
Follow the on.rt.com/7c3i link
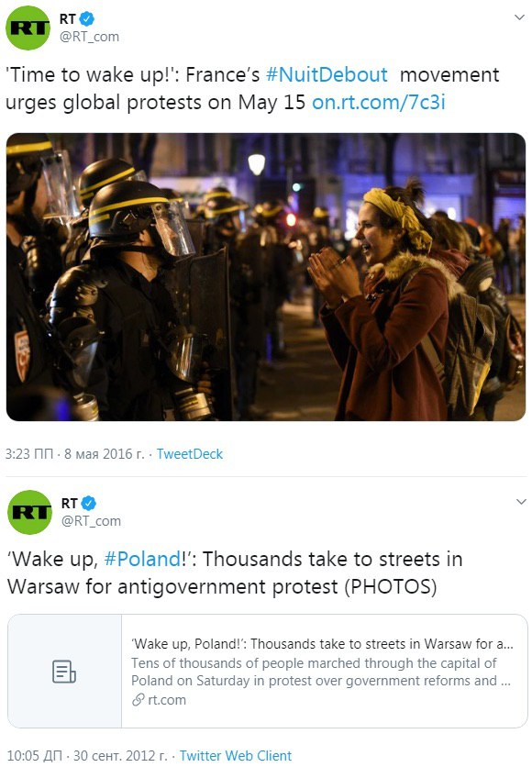[x=379, y=102]
